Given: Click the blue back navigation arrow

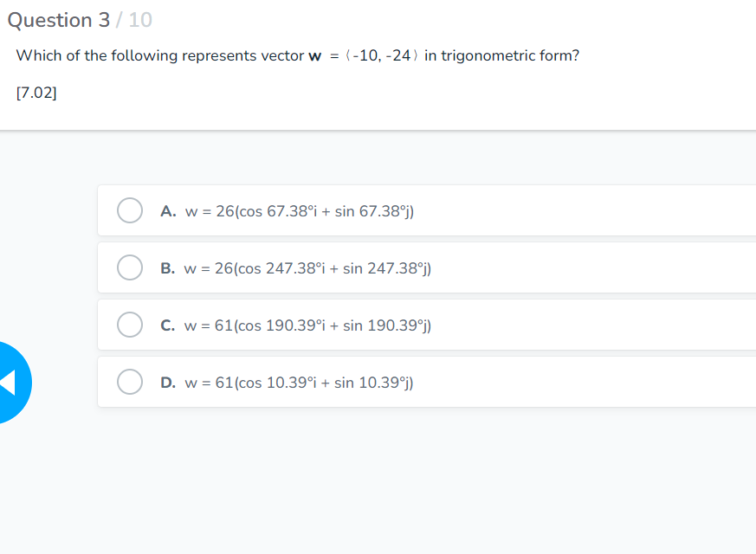Looking at the screenshot, I should (x=9, y=382).
